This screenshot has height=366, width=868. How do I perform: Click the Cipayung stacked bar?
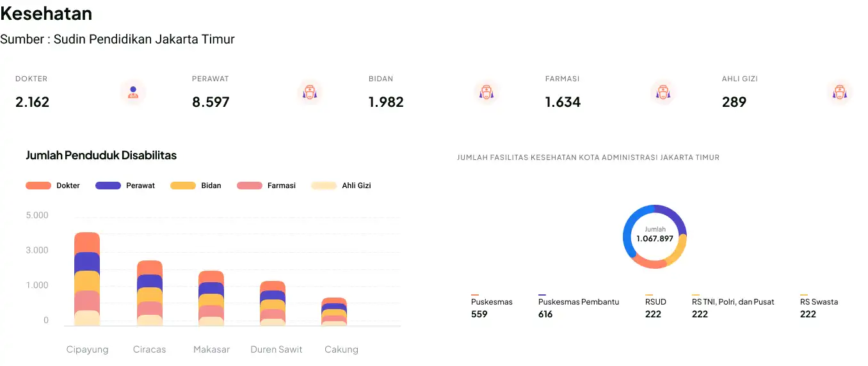[87, 279]
